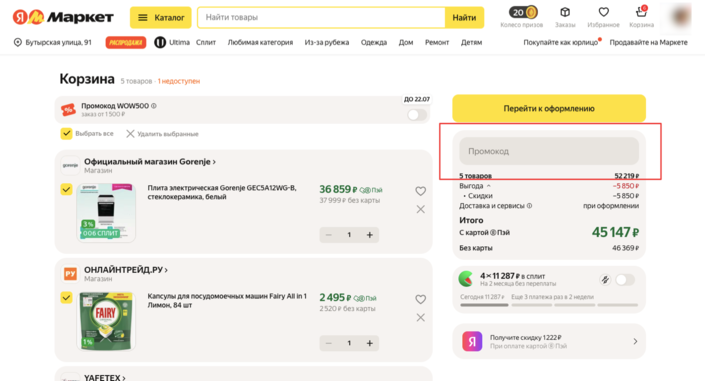
Task: Open the Каталог dropdown menu
Action: [161, 18]
